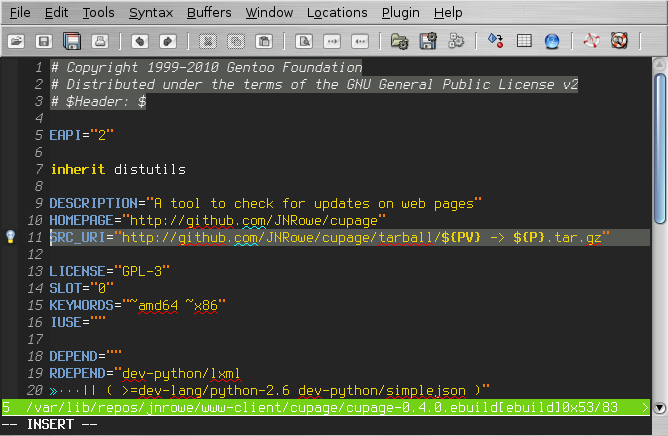The width and height of the screenshot is (668, 436).
Task: Click the Make toolbar icon
Action: [495, 41]
